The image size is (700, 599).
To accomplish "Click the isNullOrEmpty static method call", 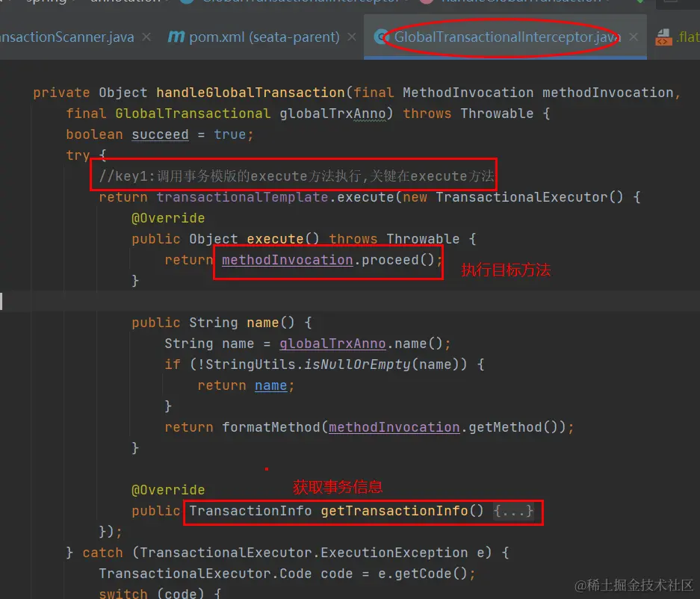I will (x=357, y=364).
